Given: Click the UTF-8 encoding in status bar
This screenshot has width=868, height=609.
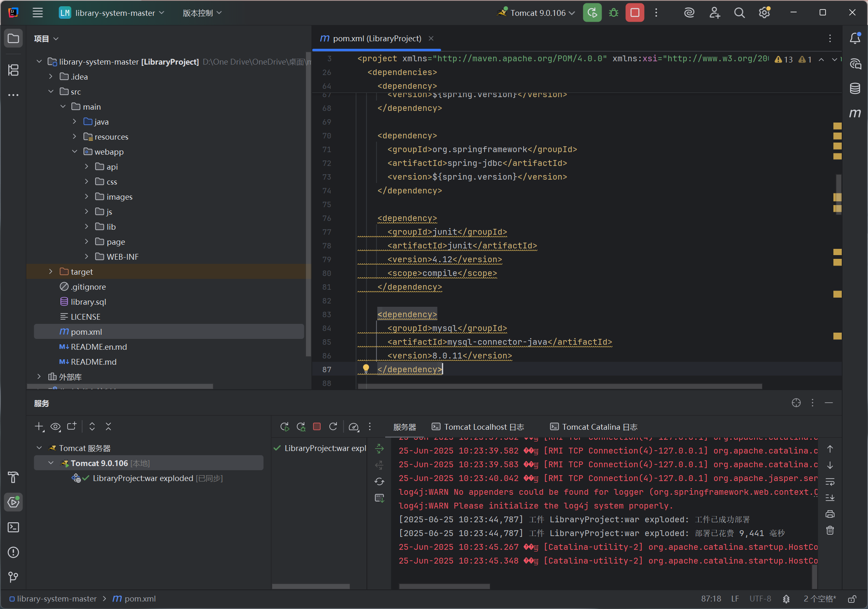Looking at the screenshot, I should 760,599.
